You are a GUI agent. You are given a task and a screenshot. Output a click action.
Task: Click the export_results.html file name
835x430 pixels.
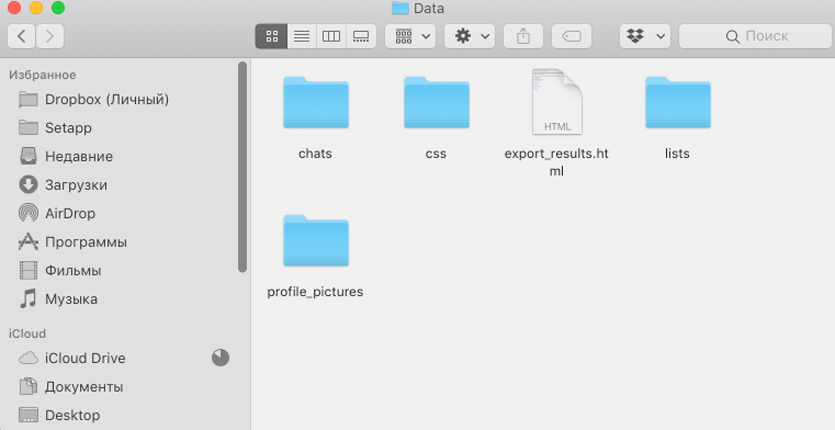(x=556, y=162)
